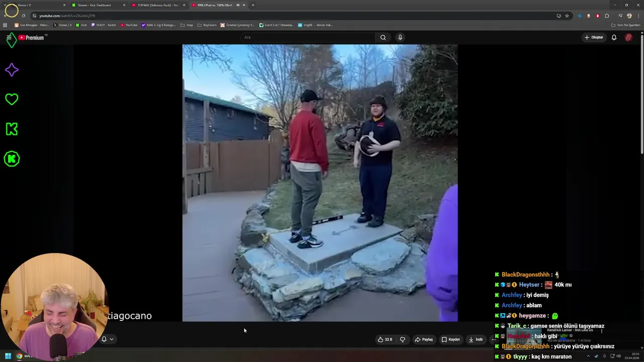
Task: Expand the Vorp bookmarks folder
Action: (187, 25)
